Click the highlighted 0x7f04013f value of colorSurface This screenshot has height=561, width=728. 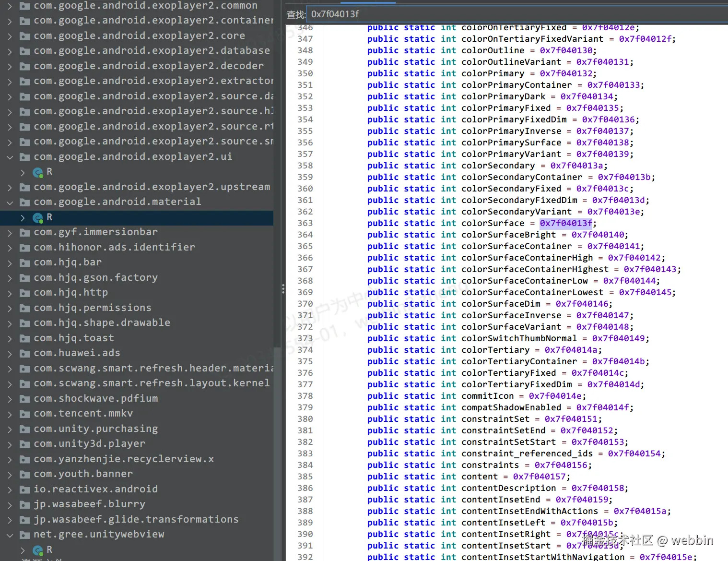[x=566, y=223]
